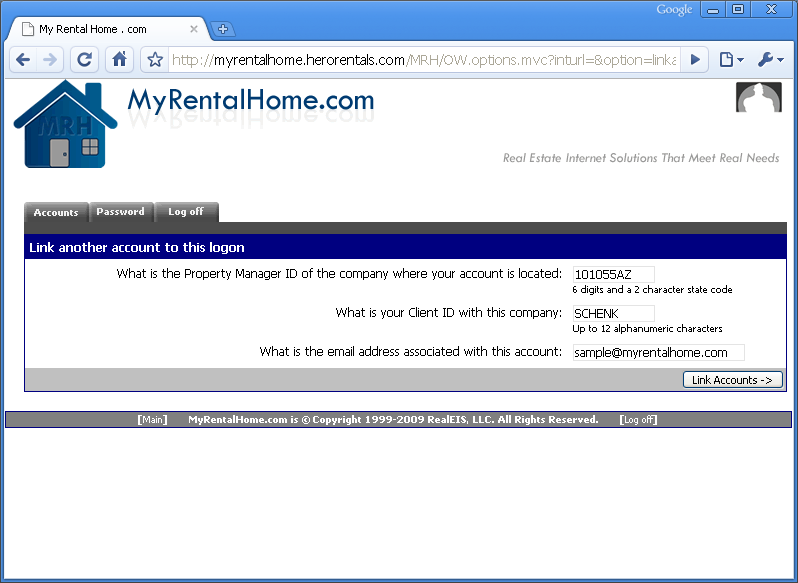Click the Go play-arrow button by the address bar
Viewport: 798px width, 583px height.
[x=695, y=60]
